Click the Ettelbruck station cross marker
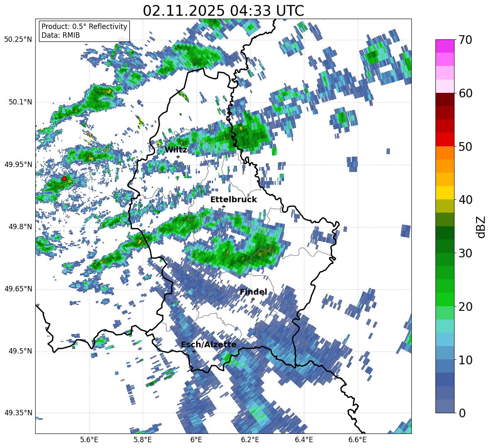Viewport: 491px width, 448px height. (224, 206)
